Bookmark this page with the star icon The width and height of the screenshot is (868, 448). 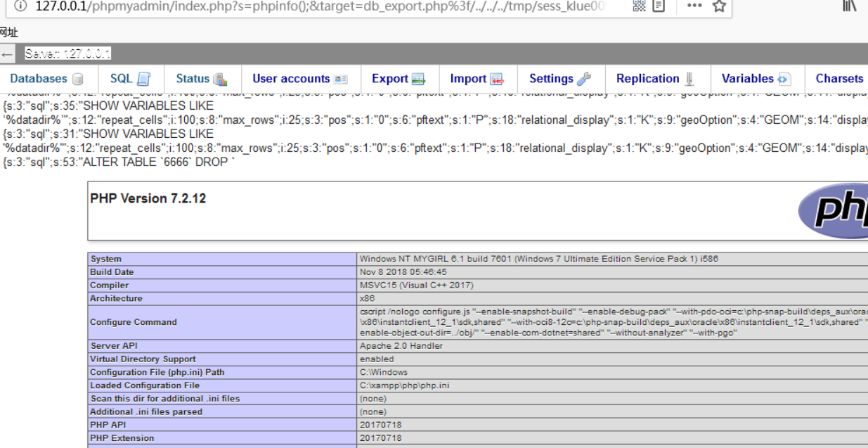tap(718, 6)
